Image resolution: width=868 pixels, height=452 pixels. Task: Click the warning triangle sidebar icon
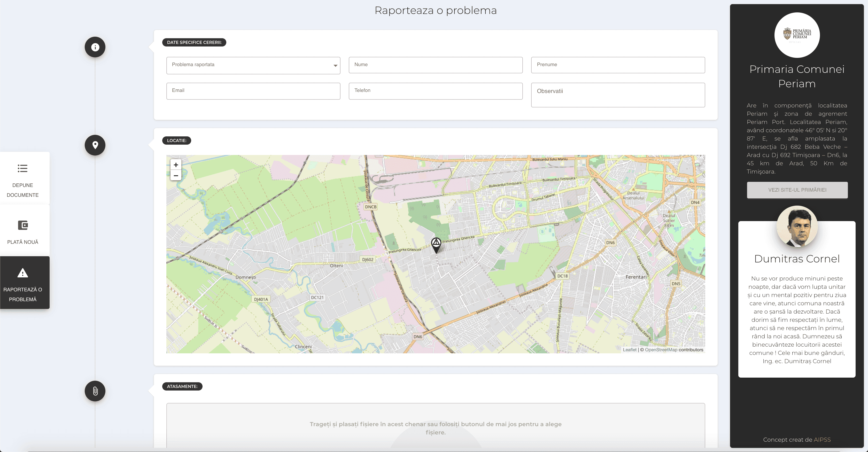tap(22, 273)
